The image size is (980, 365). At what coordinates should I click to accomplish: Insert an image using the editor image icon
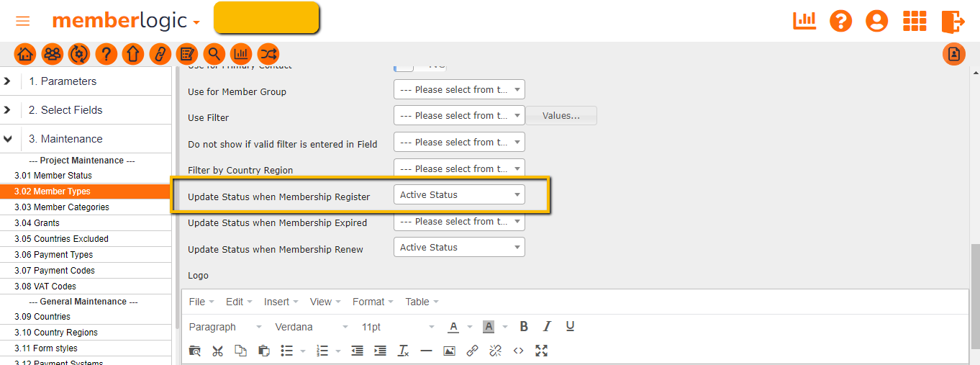pyautogui.click(x=449, y=351)
